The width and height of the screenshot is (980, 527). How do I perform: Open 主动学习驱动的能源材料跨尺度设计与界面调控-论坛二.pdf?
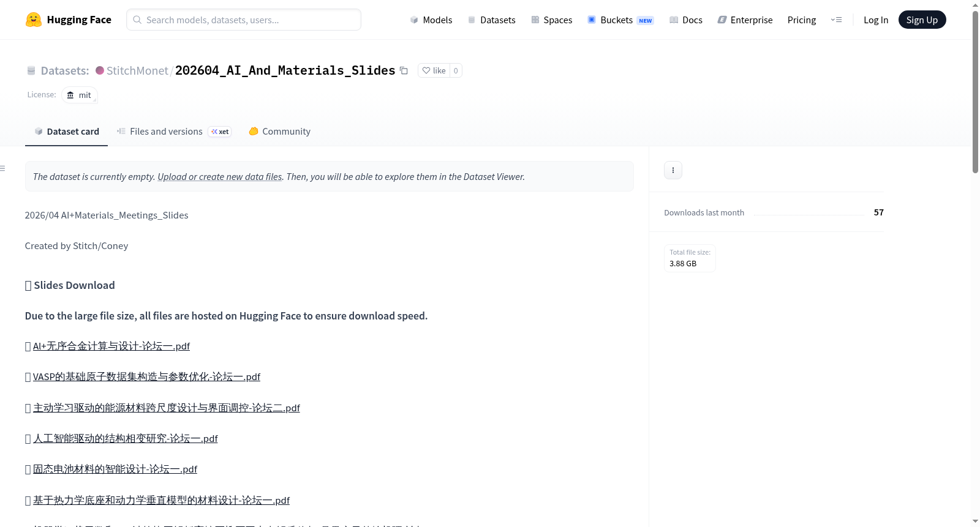[x=167, y=408]
